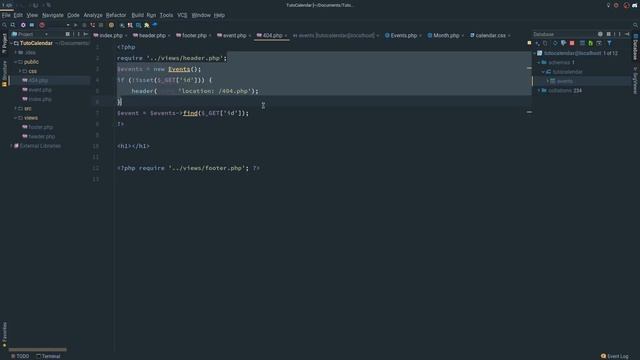The image size is (640, 360).
Task: Select 404.php in project tree
Action: coord(38,80)
